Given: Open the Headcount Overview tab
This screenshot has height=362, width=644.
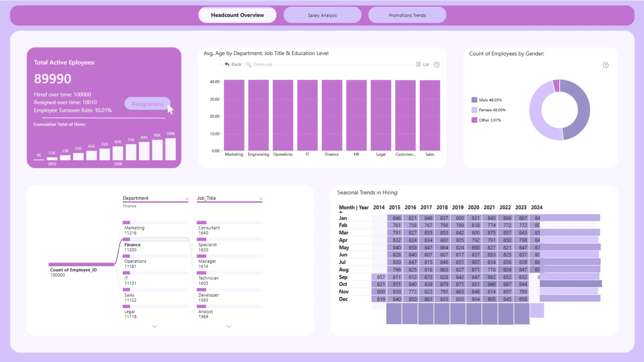Looking at the screenshot, I should click(x=237, y=15).
